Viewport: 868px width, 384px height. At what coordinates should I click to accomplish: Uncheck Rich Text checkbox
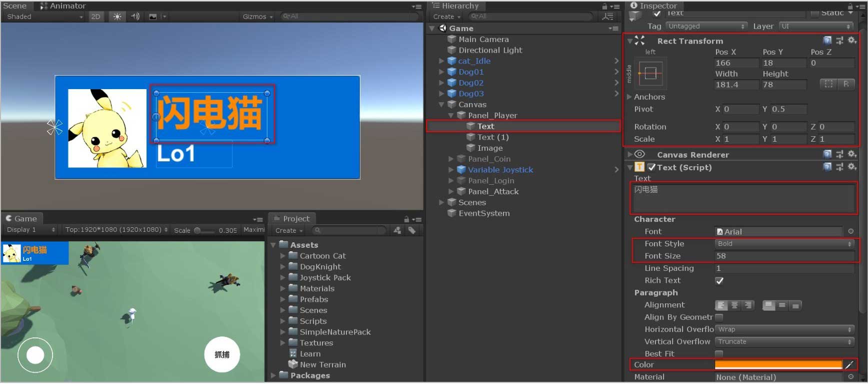pos(719,281)
